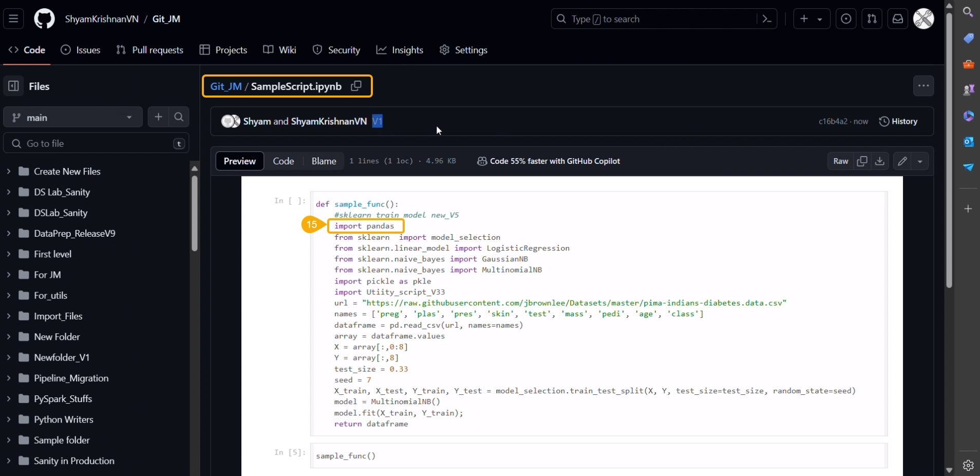Copy file path next to SampleScript.ipynb
This screenshot has width=980, height=476.
point(356,86)
